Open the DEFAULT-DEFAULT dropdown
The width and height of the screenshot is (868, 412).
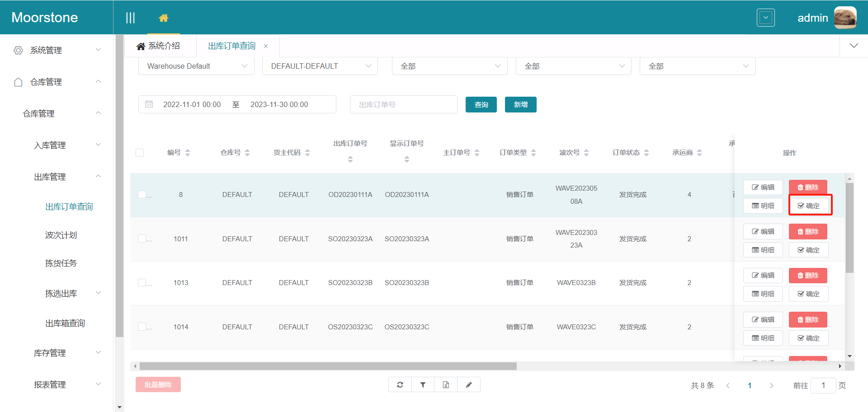(x=320, y=66)
